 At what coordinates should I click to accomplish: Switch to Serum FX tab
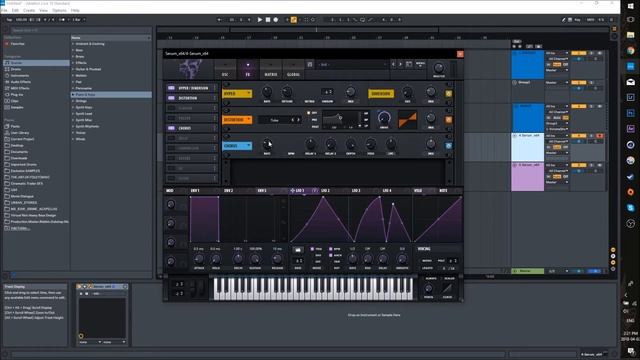pyautogui.click(x=247, y=70)
